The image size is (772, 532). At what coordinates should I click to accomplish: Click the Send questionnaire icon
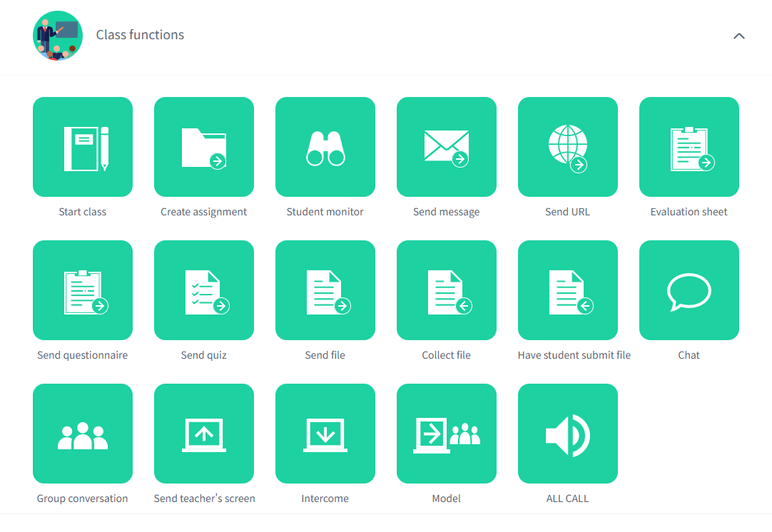(x=83, y=290)
